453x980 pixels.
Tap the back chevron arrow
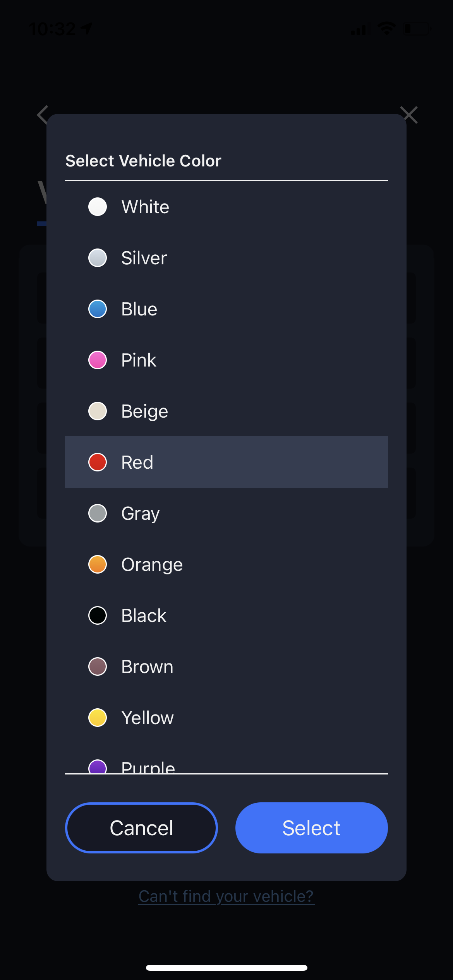point(42,115)
